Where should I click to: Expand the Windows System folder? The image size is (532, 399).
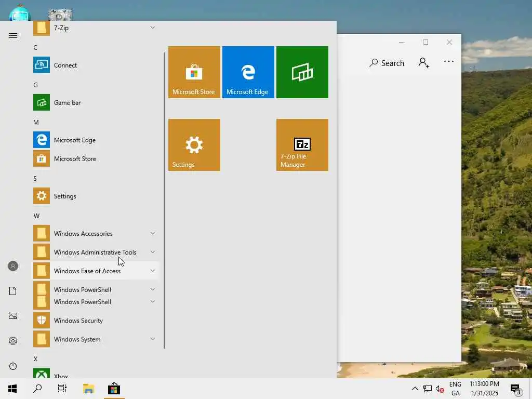(96, 339)
